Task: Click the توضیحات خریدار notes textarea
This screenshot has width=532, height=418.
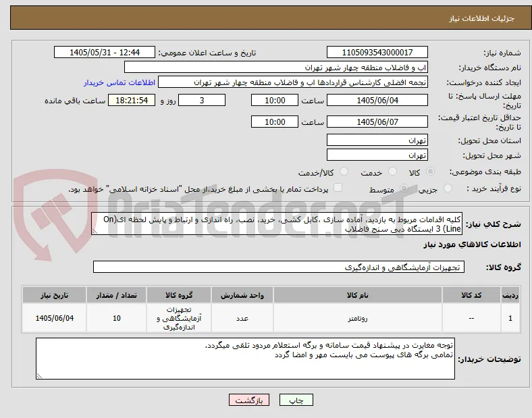Action: 245,359
